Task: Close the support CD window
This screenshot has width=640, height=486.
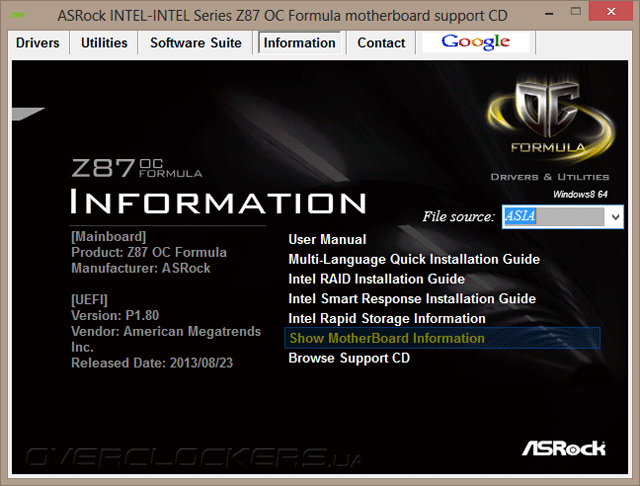Action: tap(611, 12)
